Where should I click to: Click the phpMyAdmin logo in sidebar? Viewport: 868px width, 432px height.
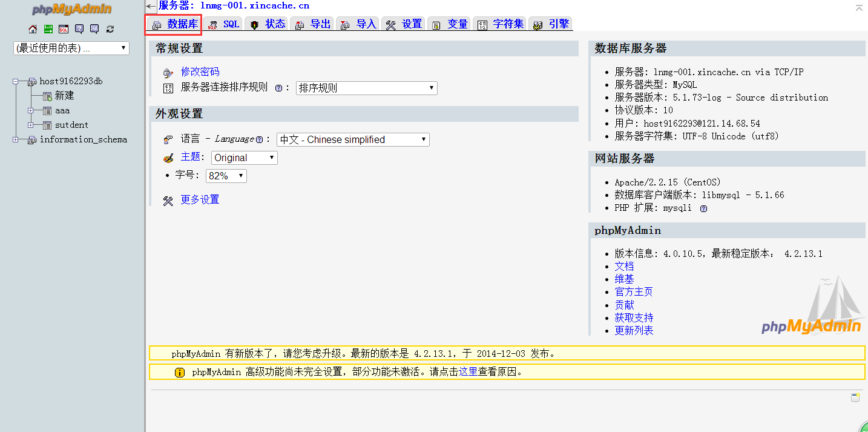tap(71, 9)
